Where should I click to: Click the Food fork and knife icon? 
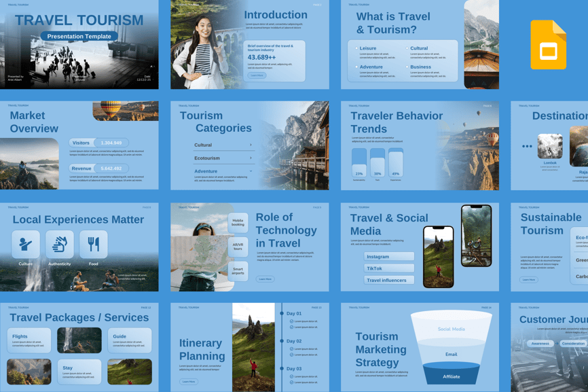[94, 244]
